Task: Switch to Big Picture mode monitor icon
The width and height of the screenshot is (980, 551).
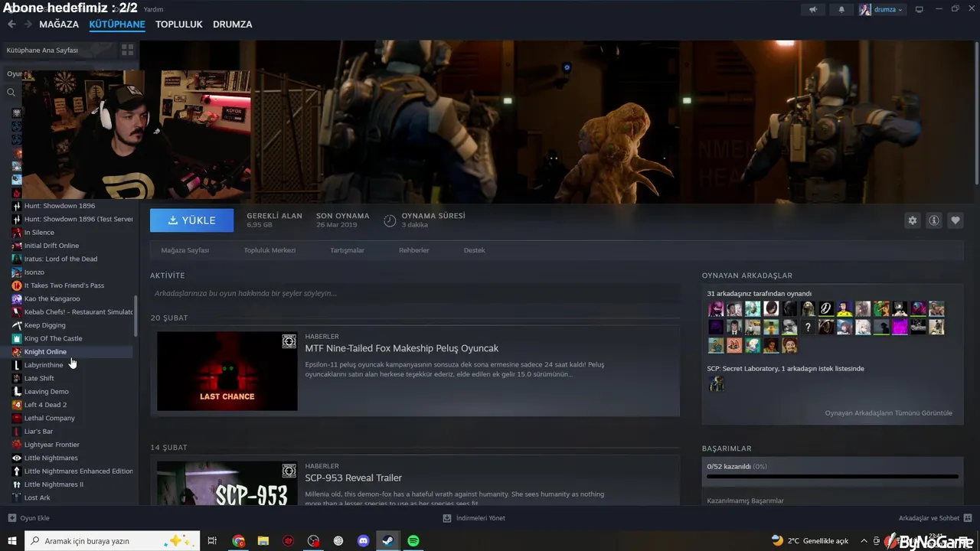Action: point(920,10)
